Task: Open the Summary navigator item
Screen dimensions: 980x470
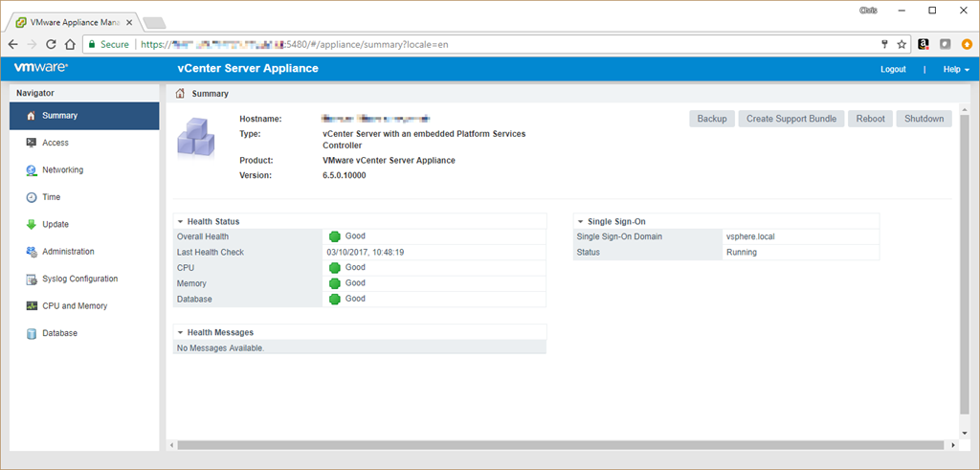Action: [84, 116]
